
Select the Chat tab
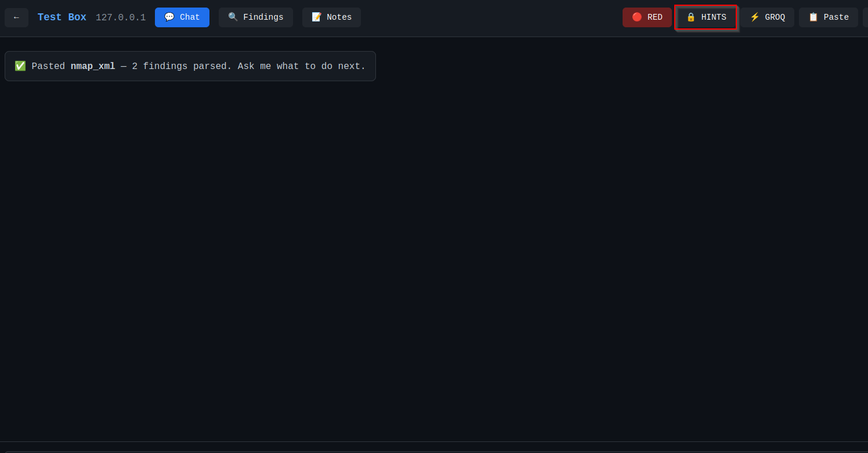(x=182, y=17)
